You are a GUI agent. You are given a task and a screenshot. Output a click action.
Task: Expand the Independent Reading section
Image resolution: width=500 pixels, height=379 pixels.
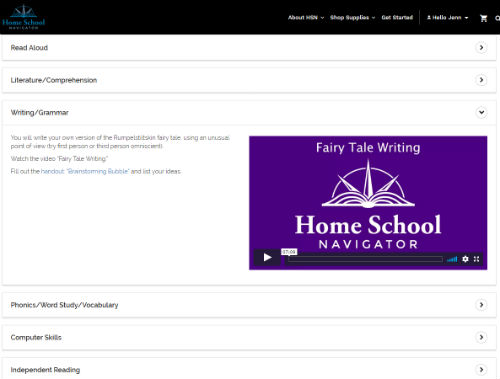click(249, 369)
